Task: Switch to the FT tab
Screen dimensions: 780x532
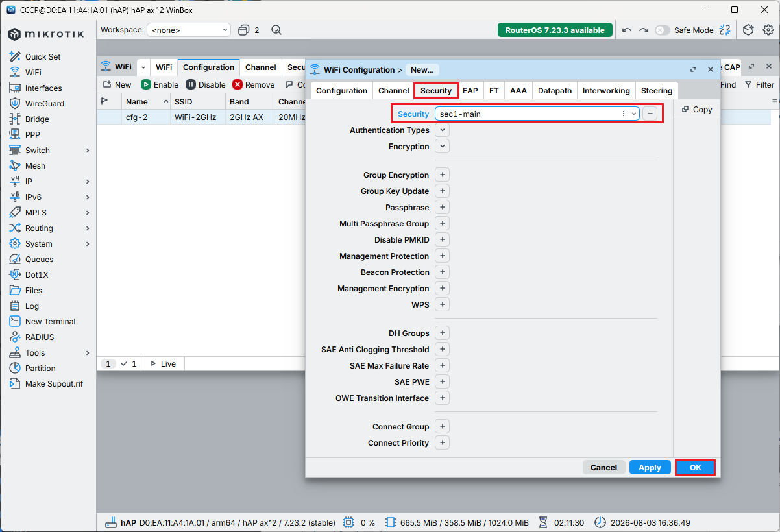Action: click(494, 90)
